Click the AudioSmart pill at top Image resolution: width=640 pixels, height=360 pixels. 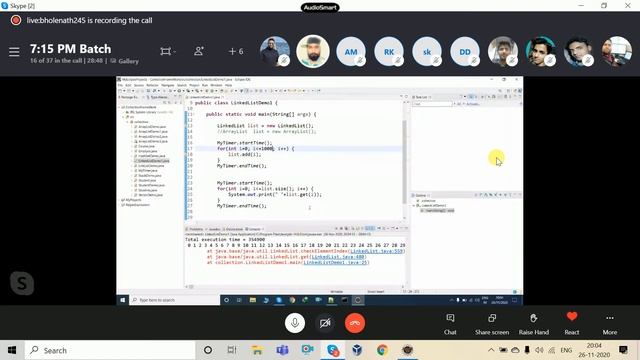click(x=320, y=7)
